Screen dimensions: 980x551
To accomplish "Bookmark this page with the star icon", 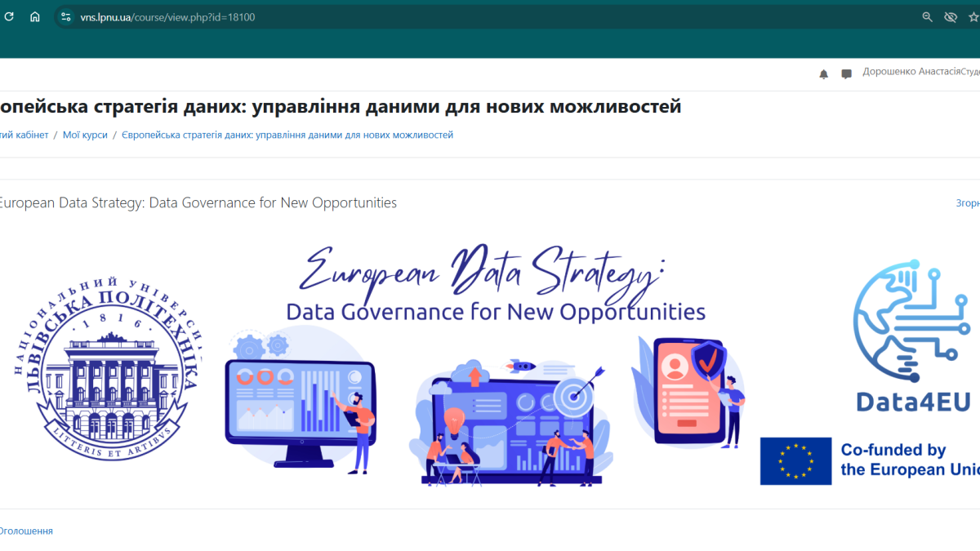I will pyautogui.click(x=973, y=16).
